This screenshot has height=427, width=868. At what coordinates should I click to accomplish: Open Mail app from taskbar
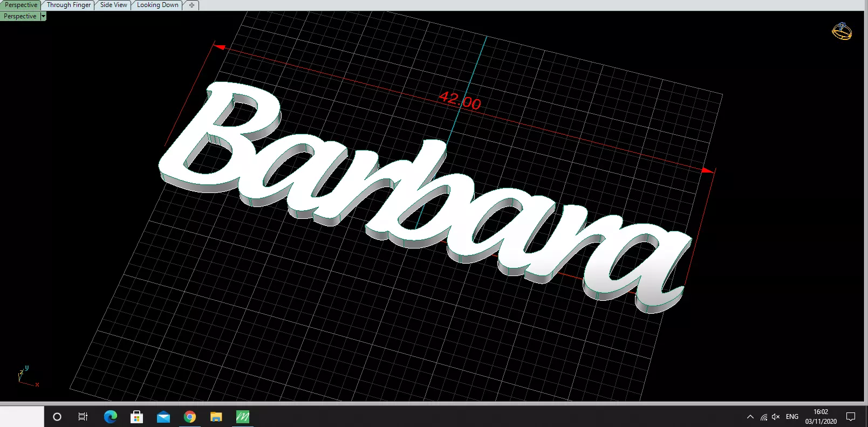tap(163, 417)
